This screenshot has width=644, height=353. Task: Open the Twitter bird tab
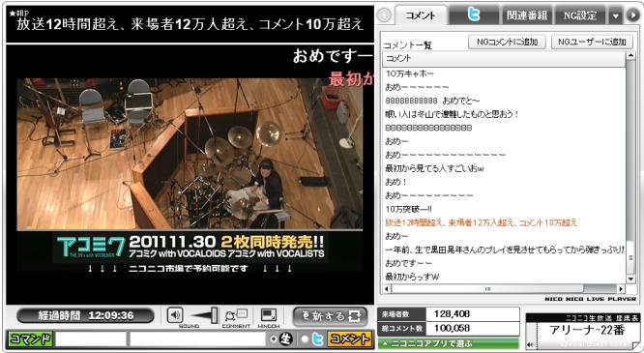point(473,15)
